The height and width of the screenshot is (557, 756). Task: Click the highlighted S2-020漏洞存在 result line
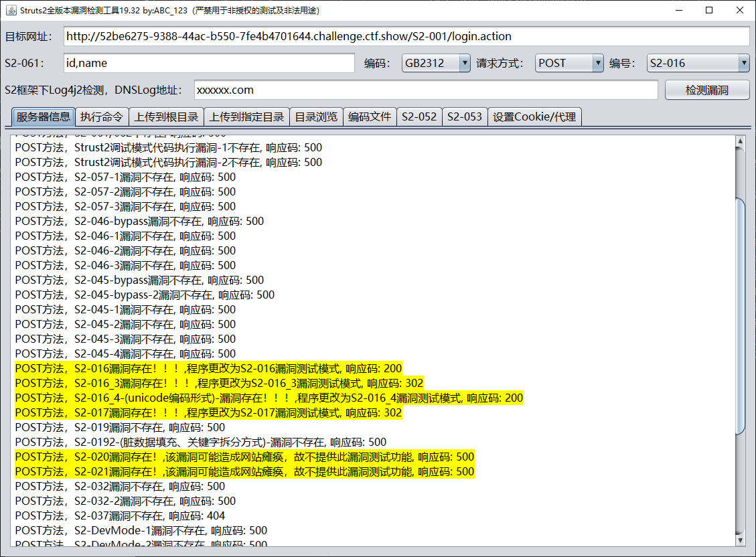pos(245,457)
